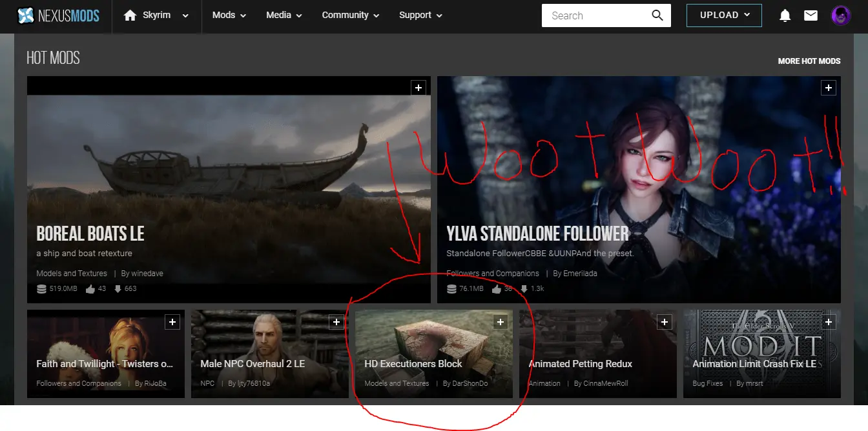The height and width of the screenshot is (431, 868).
Task: Open the Skyrim game dropdown
Action: (x=166, y=15)
